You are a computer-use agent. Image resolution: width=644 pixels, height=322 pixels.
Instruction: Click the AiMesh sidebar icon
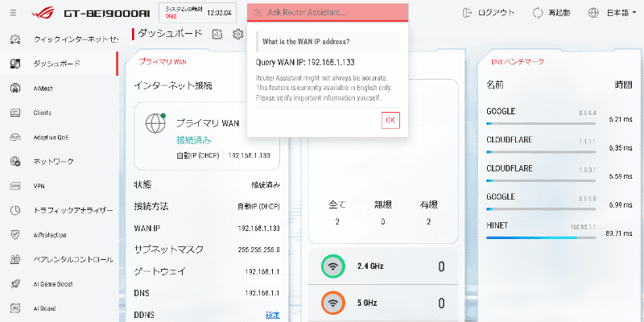coord(15,89)
